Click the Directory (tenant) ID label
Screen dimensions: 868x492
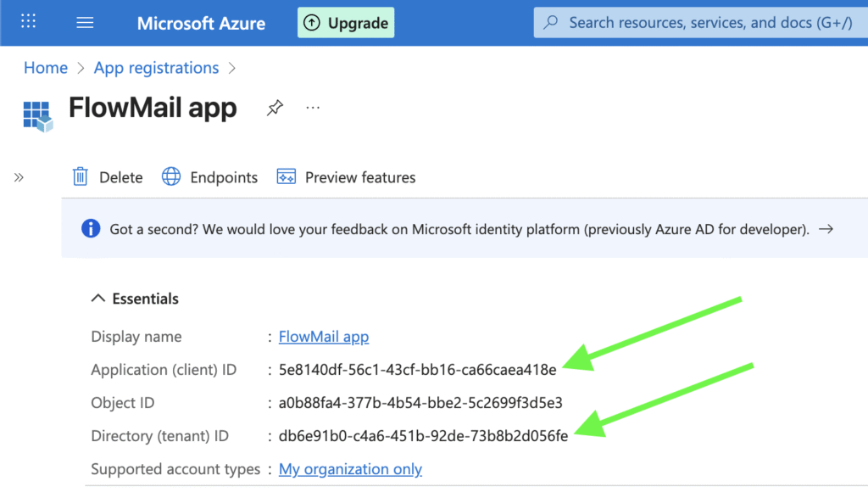click(x=160, y=436)
